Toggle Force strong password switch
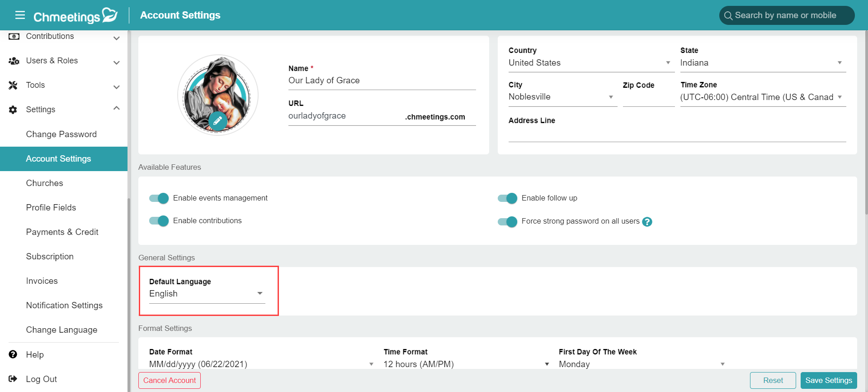This screenshot has width=868, height=392. (x=508, y=222)
